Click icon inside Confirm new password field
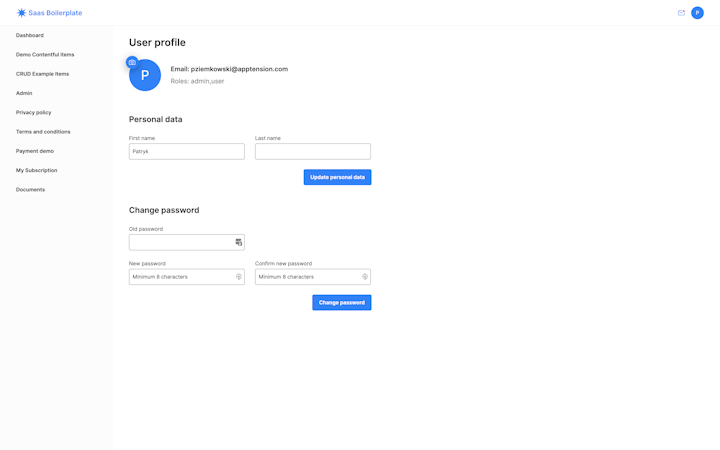Viewport: 720px width, 450px height. coord(364,277)
